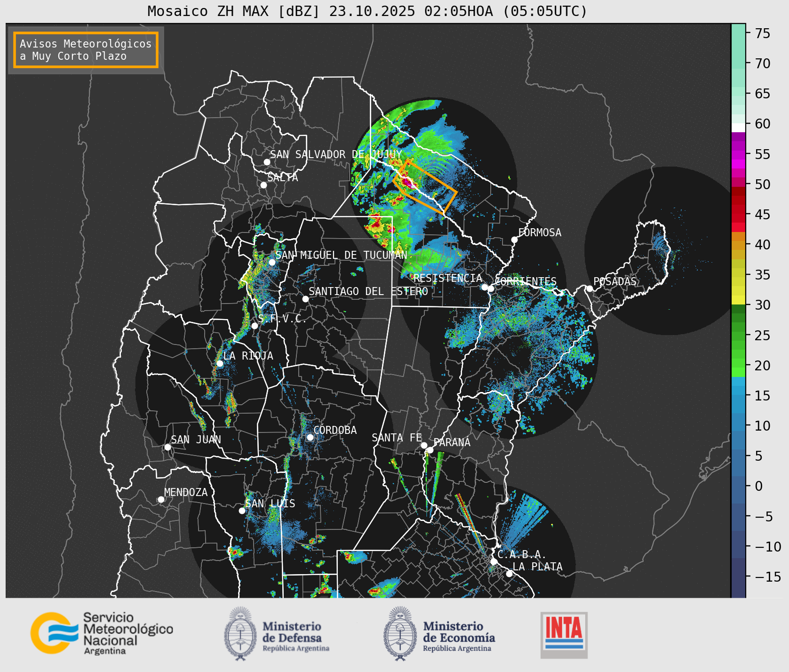Screen dimensions: 789x672
Task: Select the La Rioja city marker dot
Action: coord(220,363)
